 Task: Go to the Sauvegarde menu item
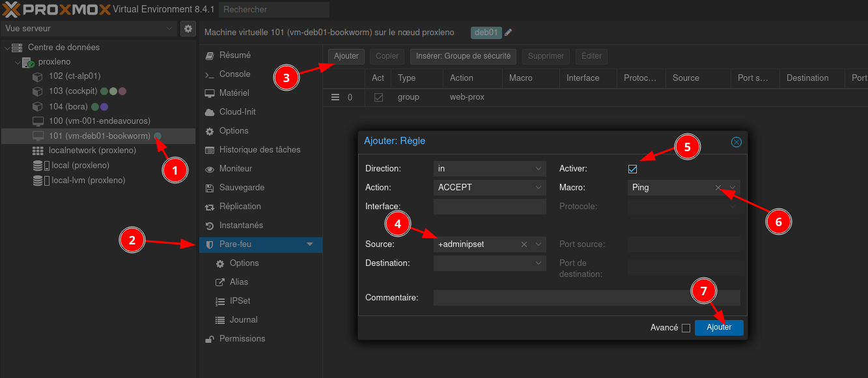pyautogui.click(x=242, y=188)
